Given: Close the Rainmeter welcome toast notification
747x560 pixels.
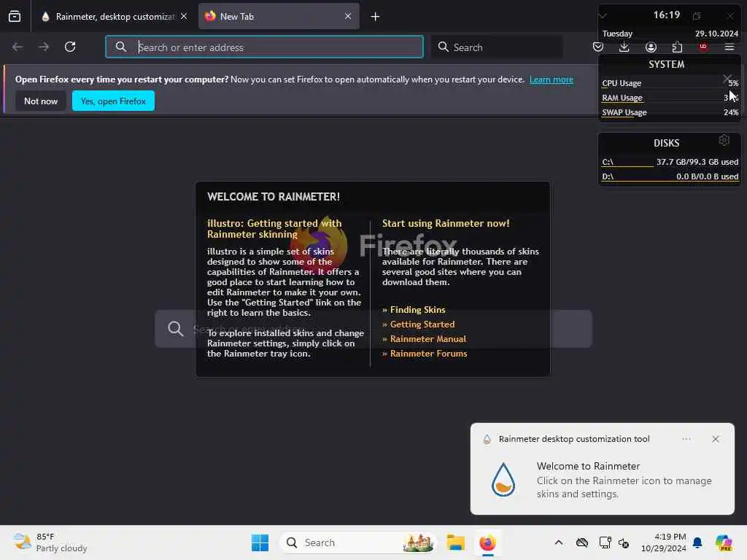Looking at the screenshot, I should (x=716, y=439).
